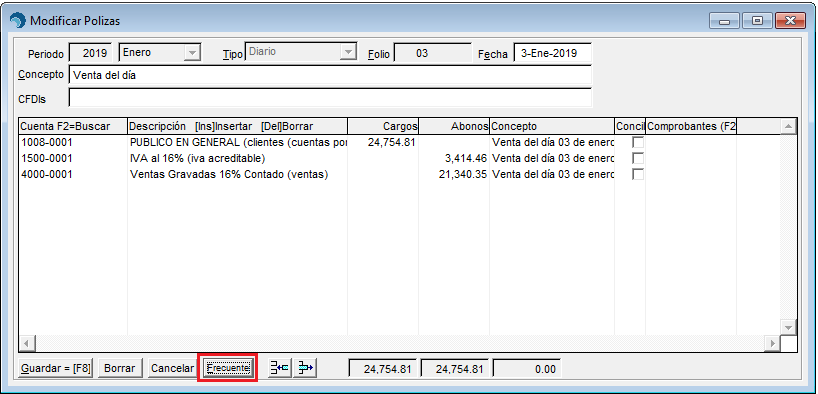Click the insert row icon button
Image resolution: width=818 pixels, height=394 pixels.
coord(280,368)
